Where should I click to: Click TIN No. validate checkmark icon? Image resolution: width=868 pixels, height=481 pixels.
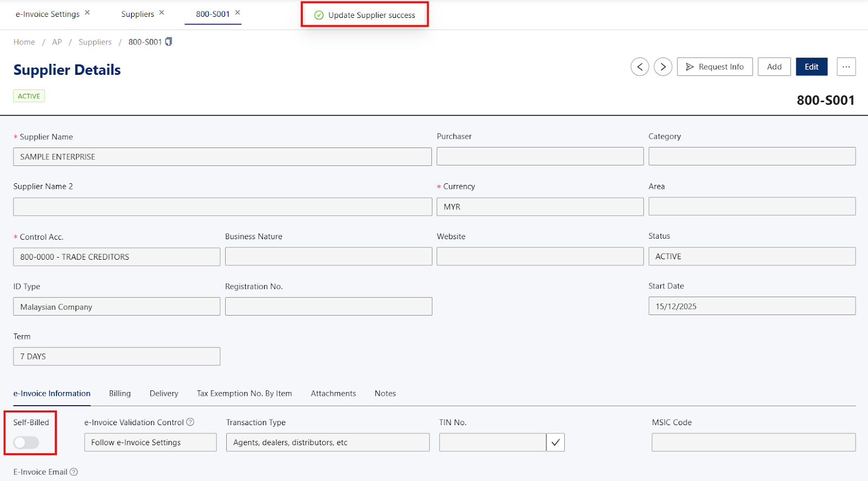(x=556, y=442)
